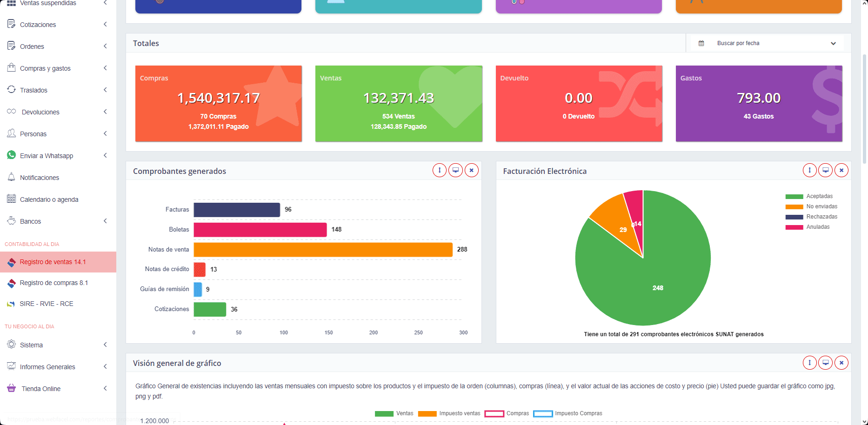Collapse the Visión general de gráfico panel
The width and height of the screenshot is (868, 425).
pyautogui.click(x=809, y=363)
